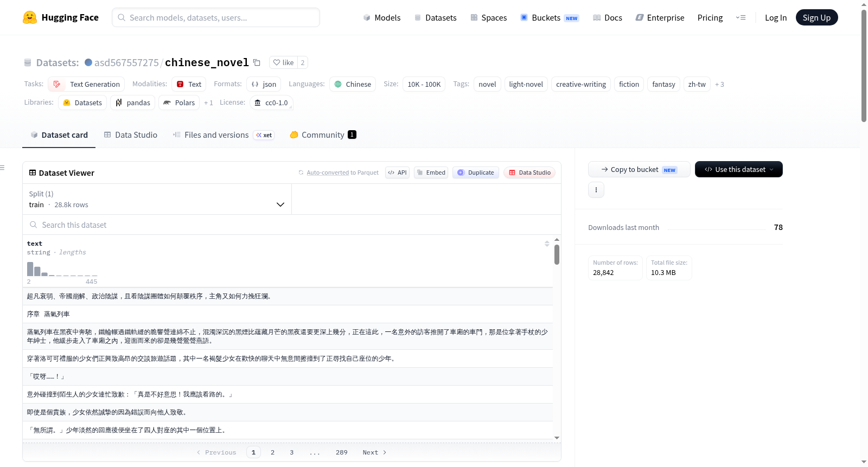The image size is (868, 467).
Task: Click the row text '「哎呀......！」'
Action: [x=46, y=376]
